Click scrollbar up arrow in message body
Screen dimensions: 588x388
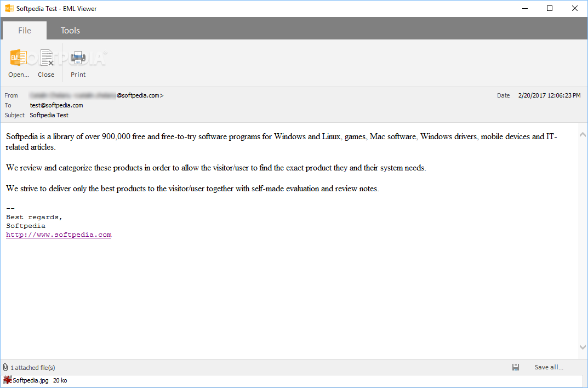point(583,135)
